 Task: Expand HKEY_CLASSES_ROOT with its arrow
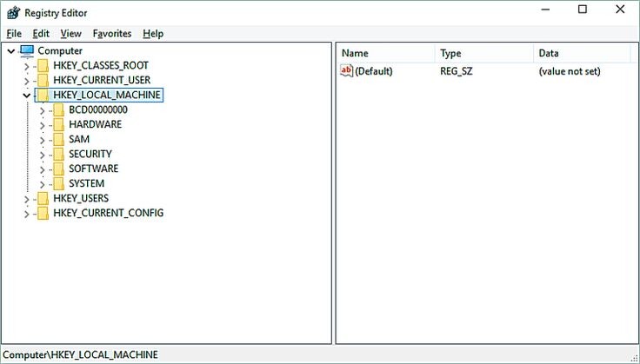coord(27,66)
